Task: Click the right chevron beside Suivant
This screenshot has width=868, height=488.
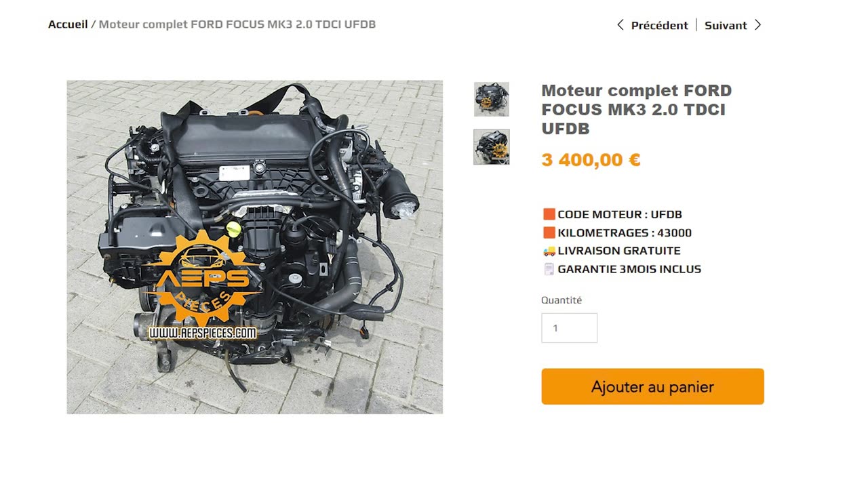Action: (x=758, y=25)
